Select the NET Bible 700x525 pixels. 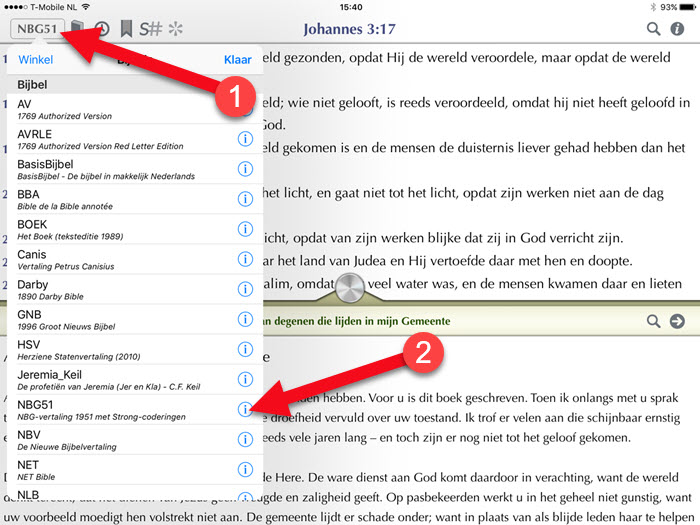point(135,470)
